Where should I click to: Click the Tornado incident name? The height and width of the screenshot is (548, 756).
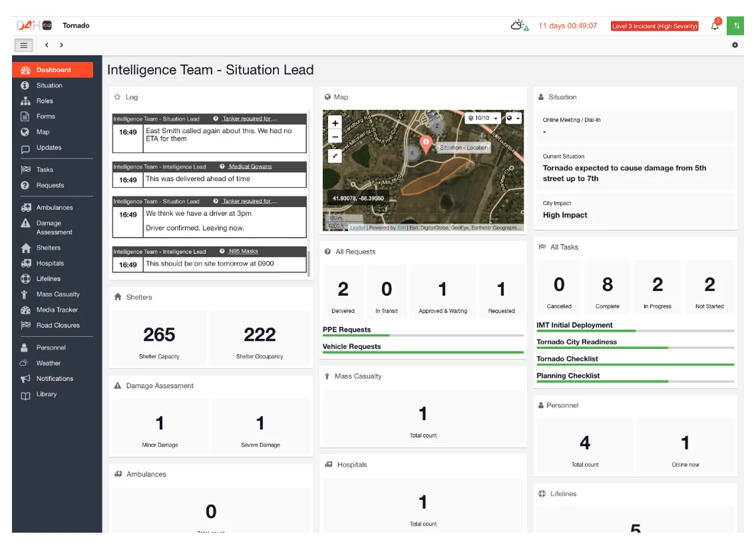(x=76, y=25)
